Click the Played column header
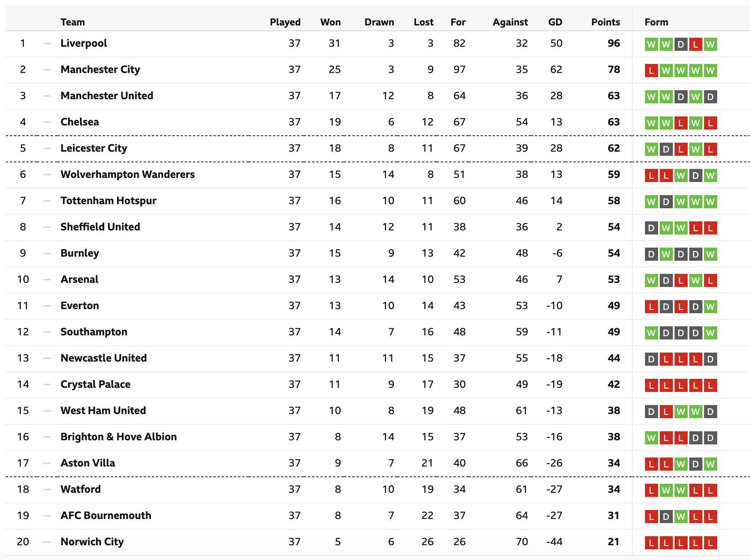750x560 pixels. tap(285, 22)
